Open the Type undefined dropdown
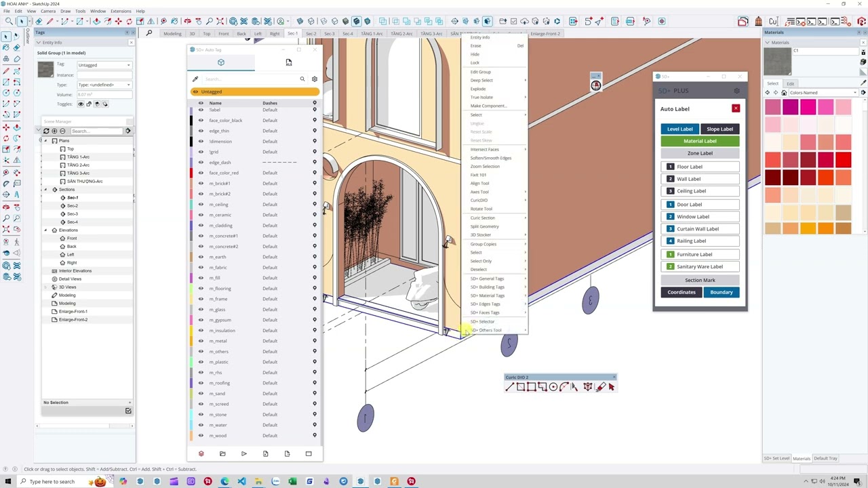Viewport: 868px width, 488px height. 104,85
